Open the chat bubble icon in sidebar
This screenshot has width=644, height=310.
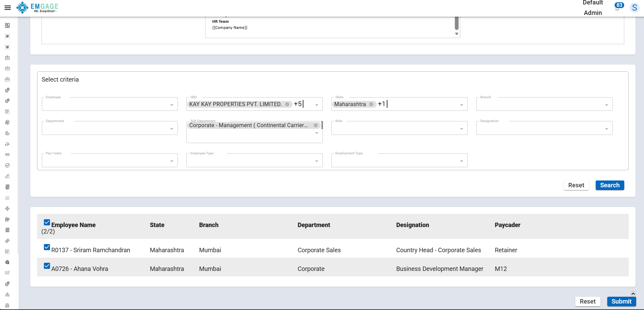7,122
